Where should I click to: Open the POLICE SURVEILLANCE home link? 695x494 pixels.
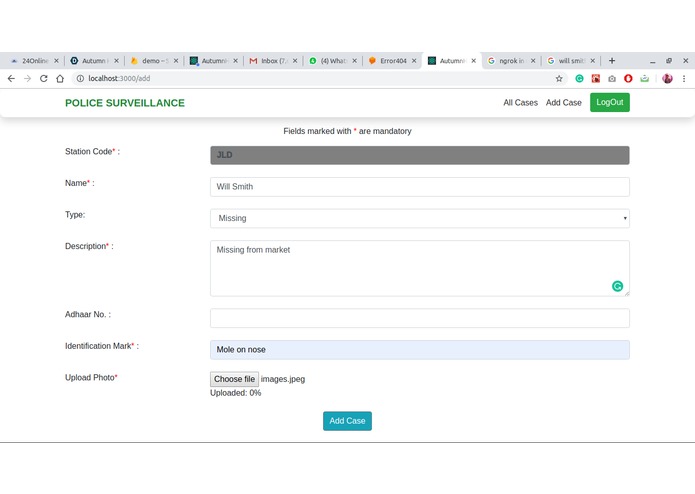(125, 103)
